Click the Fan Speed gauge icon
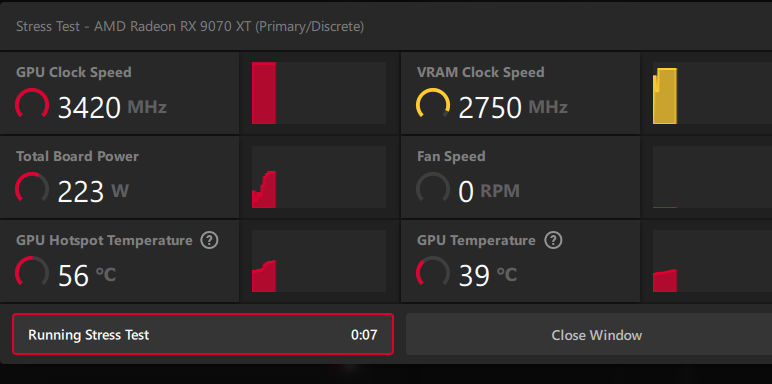 (x=433, y=189)
